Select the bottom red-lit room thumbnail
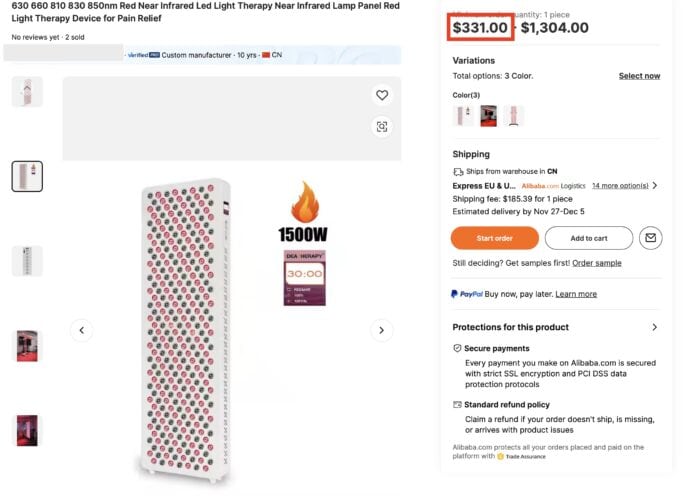Viewport: 694px width, 496px height. (27, 430)
